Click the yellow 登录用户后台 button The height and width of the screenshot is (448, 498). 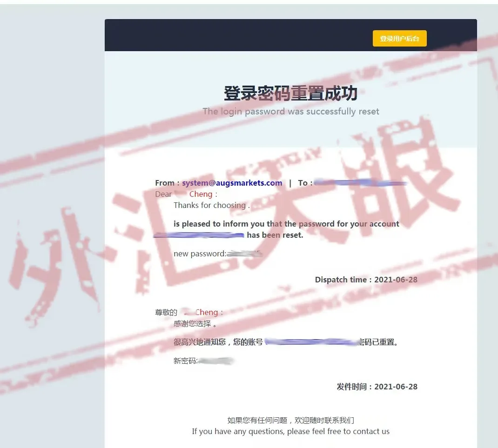399,39
